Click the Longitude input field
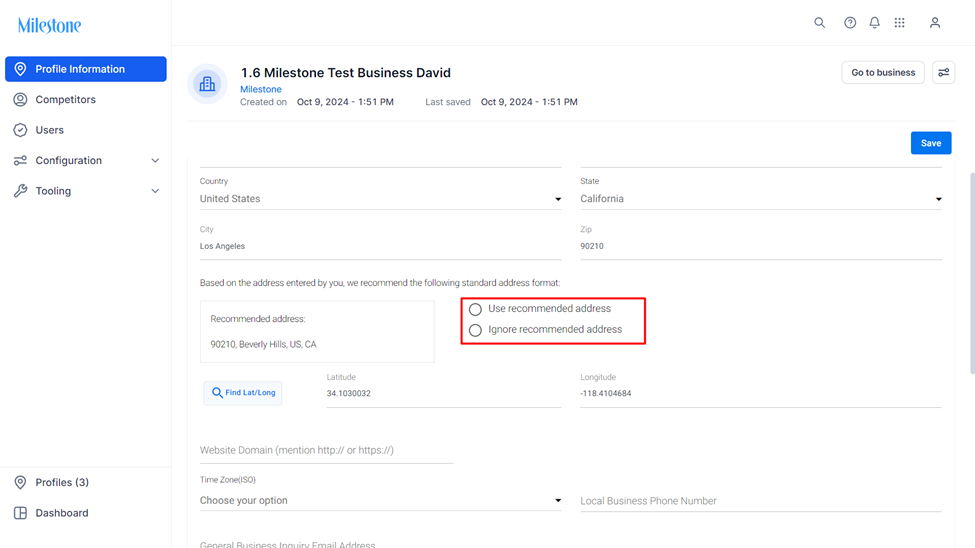 click(760, 394)
